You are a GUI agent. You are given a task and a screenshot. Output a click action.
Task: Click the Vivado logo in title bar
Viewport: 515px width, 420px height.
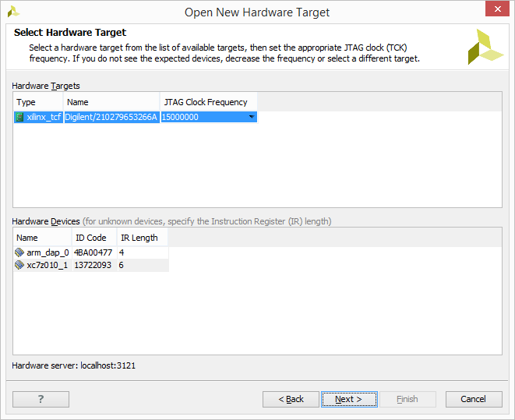click(13, 12)
